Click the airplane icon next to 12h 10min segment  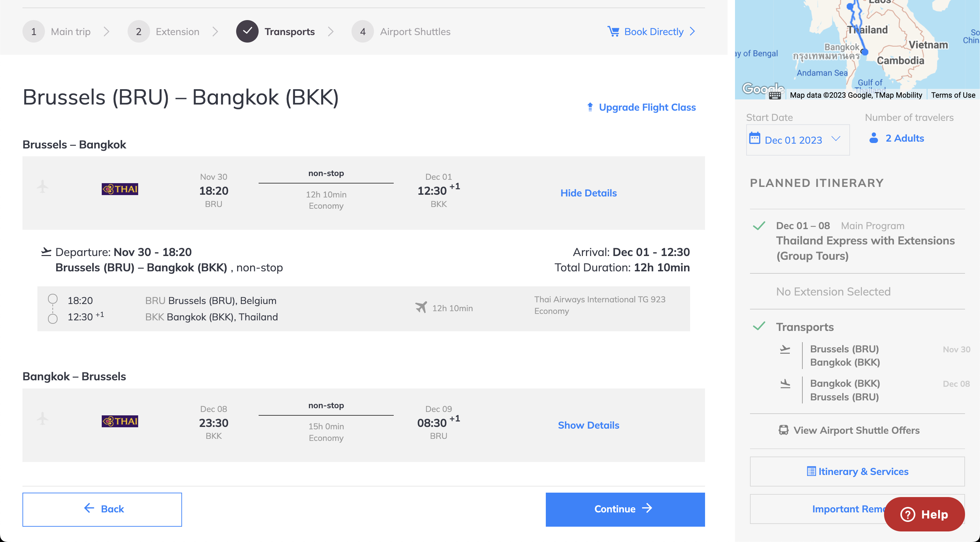click(421, 307)
